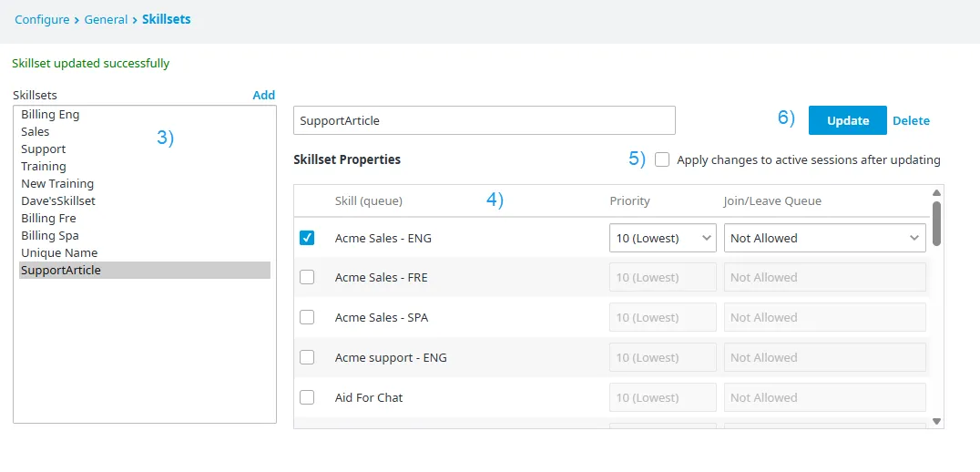Click the Priority column header

click(630, 201)
